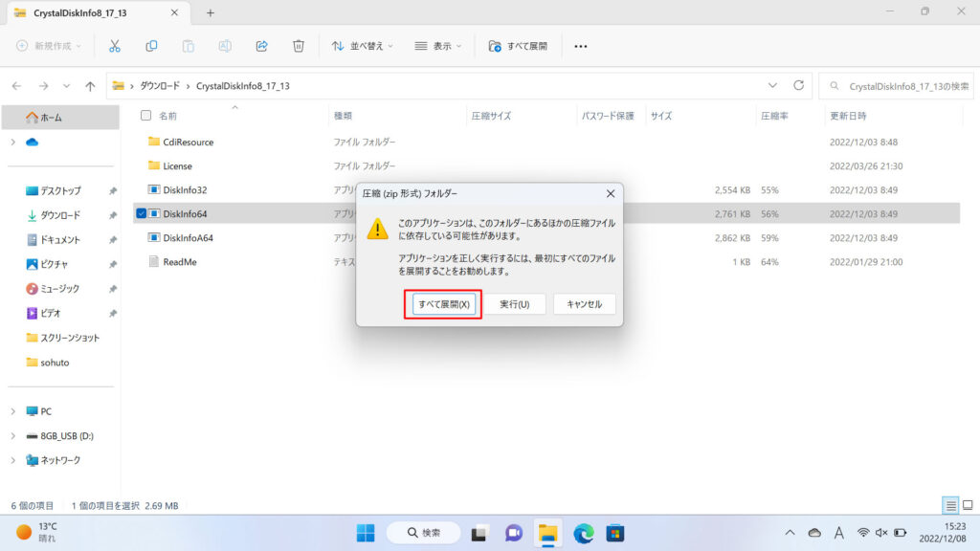Expand the Network (ネットワーク) tree node
The image size is (980, 551).
point(13,460)
